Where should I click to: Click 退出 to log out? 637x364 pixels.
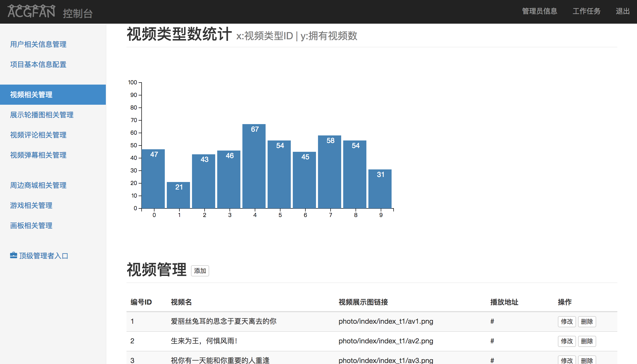(x=622, y=11)
